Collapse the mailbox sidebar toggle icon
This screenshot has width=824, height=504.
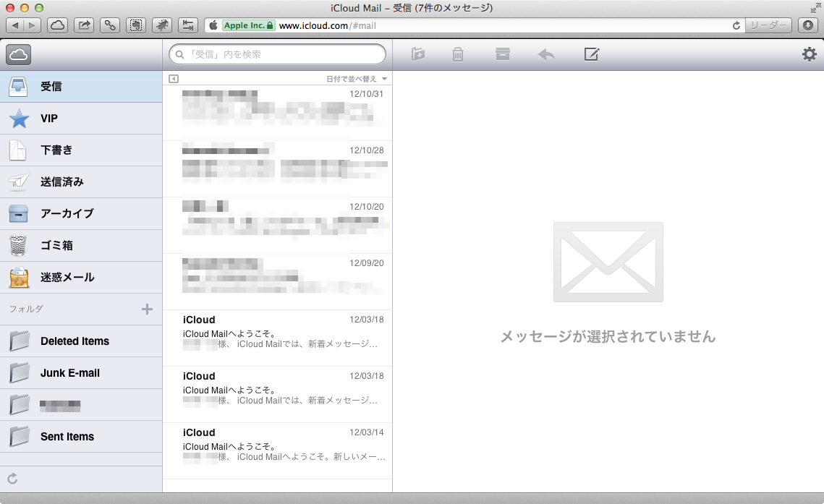[x=174, y=79]
